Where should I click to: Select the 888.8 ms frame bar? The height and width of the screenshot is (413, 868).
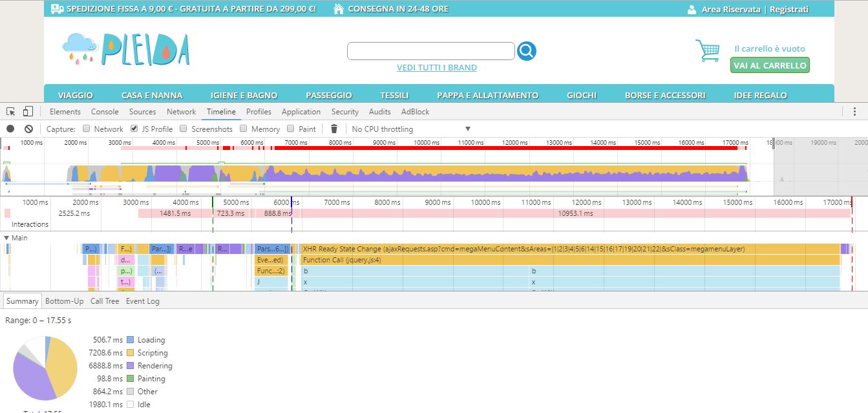pos(277,213)
